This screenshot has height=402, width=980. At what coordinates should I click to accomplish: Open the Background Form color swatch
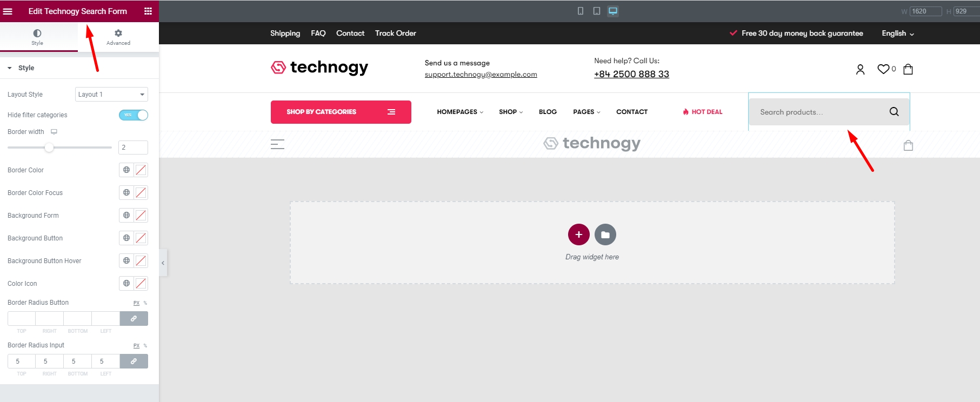tap(141, 216)
